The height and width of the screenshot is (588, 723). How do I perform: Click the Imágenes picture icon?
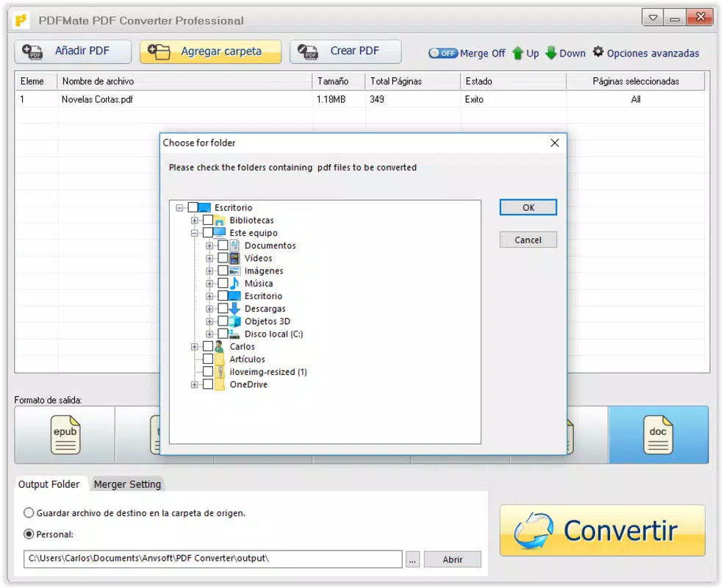click(234, 270)
